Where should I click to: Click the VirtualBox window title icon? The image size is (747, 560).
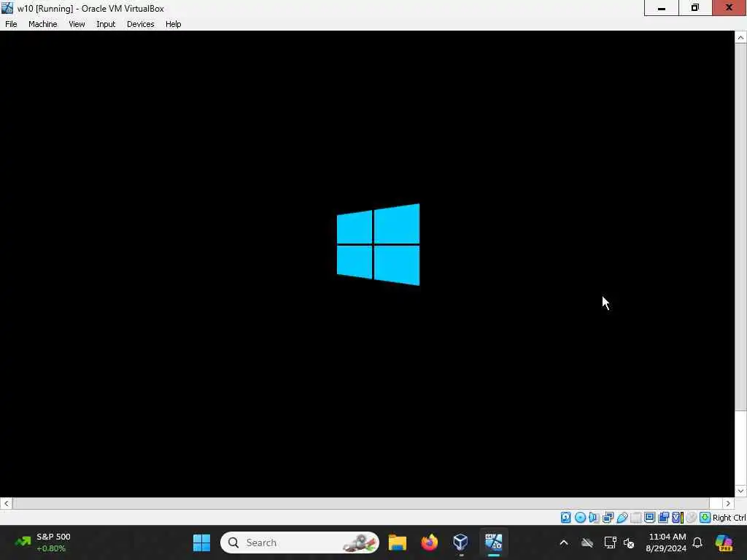(7, 8)
